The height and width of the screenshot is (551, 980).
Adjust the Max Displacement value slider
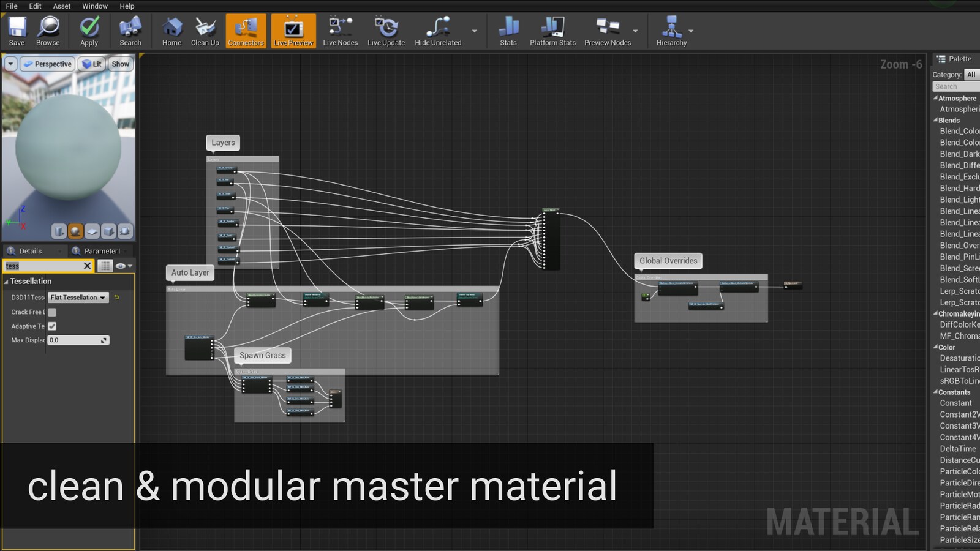(x=78, y=340)
